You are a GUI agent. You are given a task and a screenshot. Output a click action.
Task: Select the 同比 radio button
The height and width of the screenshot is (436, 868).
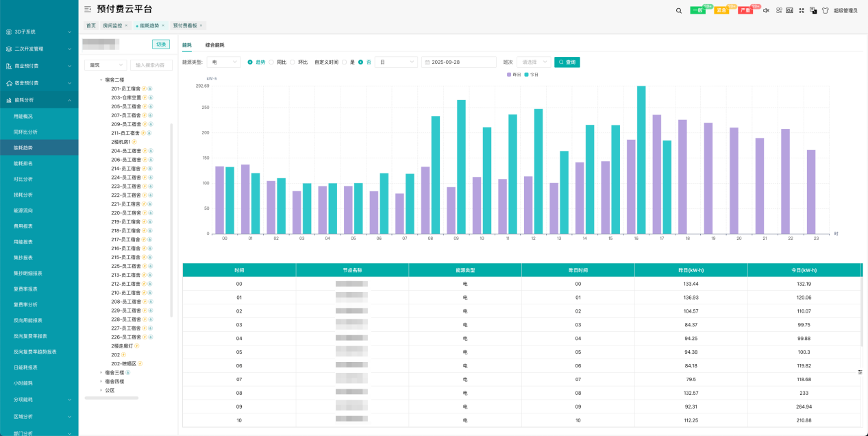pyautogui.click(x=271, y=62)
